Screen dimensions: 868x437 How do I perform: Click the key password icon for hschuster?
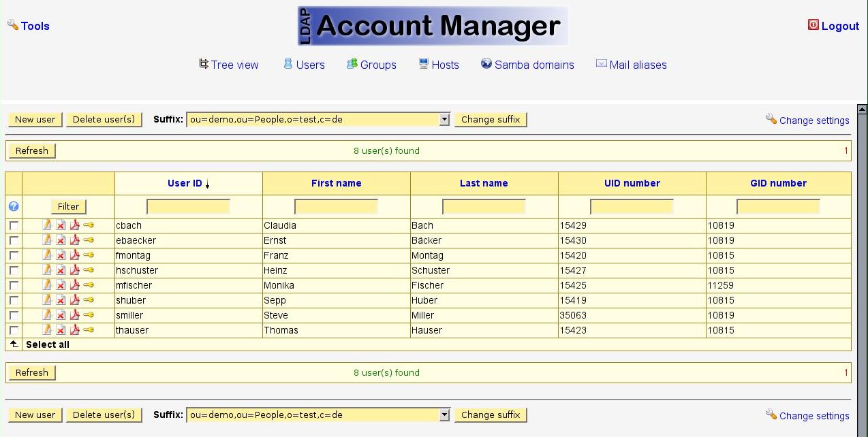point(89,270)
